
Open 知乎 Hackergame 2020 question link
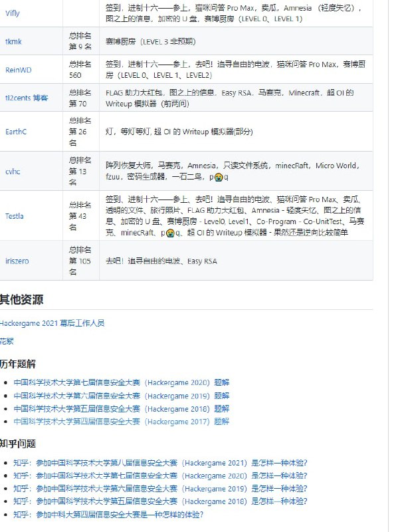click(x=160, y=475)
